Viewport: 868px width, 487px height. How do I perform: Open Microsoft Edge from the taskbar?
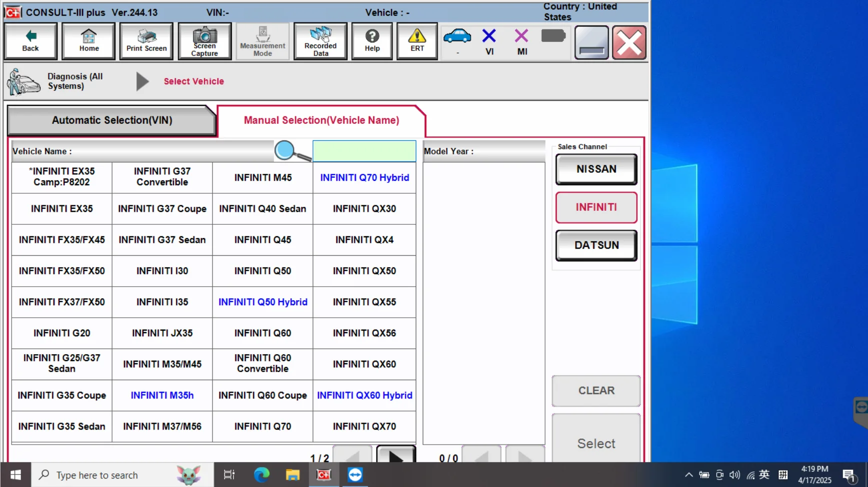[261, 475]
